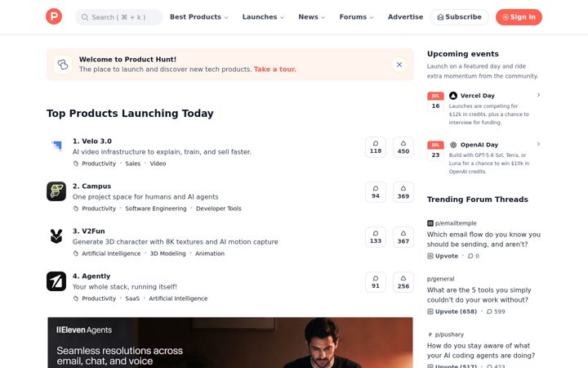Open thread about 5 tools for work
Image resolution: width=588 pixels, height=368 pixels.
click(x=479, y=294)
